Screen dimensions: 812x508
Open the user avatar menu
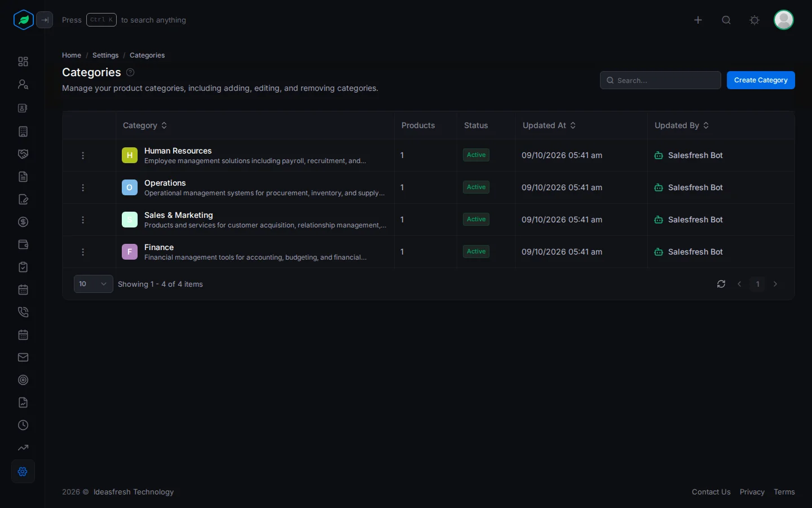coord(784,20)
